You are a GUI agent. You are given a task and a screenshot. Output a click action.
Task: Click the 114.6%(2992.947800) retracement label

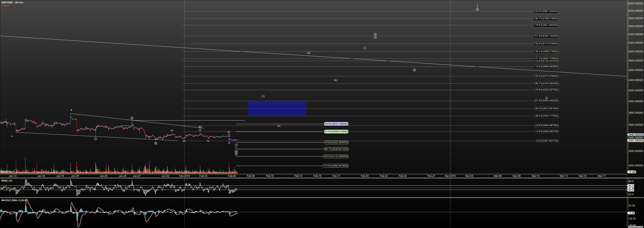click(336, 166)
